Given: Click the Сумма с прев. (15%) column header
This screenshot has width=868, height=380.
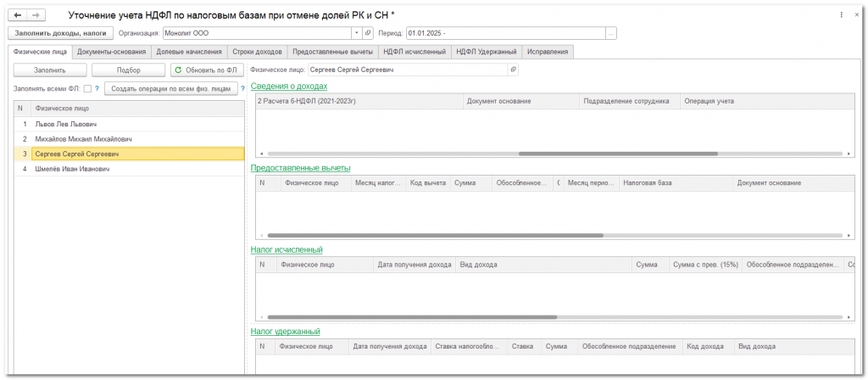Looking at the screenshot, I should click(x=706, y=265).
